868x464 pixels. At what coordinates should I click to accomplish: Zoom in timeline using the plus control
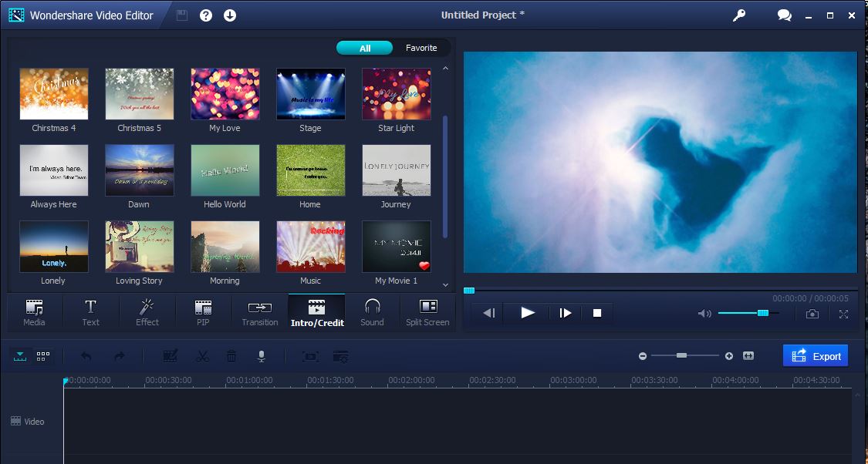728,355
